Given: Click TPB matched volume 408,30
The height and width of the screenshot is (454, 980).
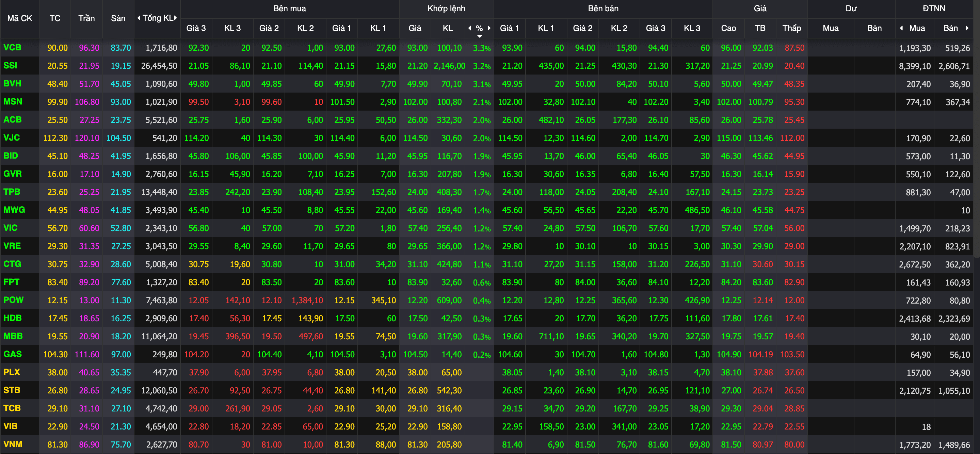Looking at the screenshot, I should click(x=449, y=192).
